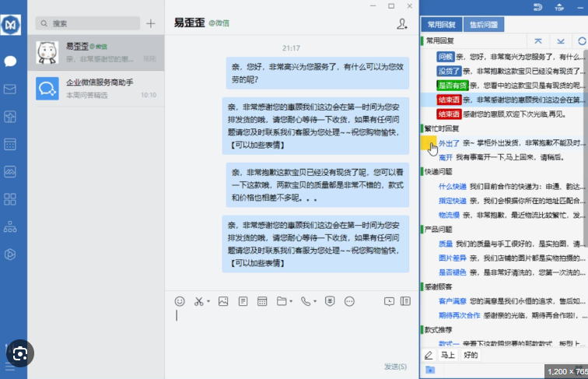
Task: Click the document note icon in the chat toolbar
Action: [243, 301]
